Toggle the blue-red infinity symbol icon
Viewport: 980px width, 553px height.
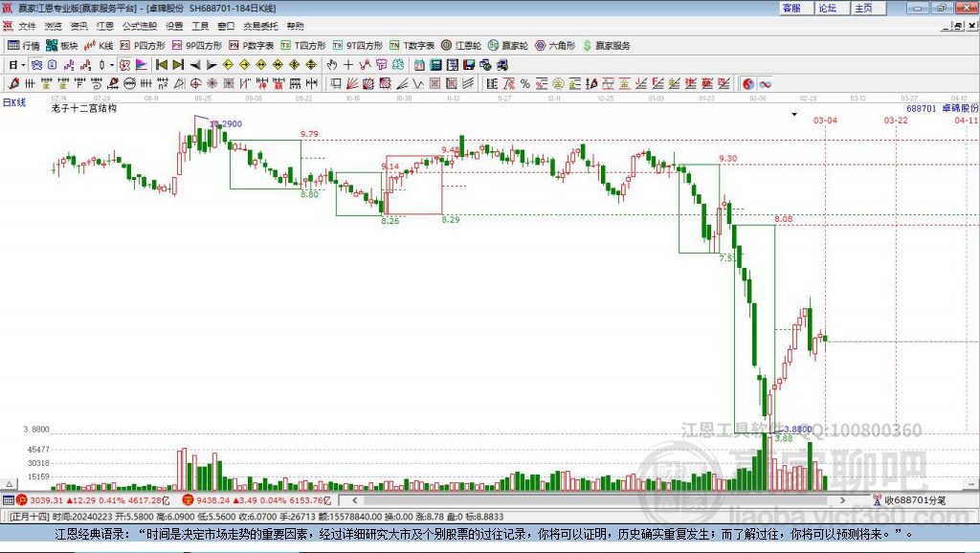(x=765, y=83)
